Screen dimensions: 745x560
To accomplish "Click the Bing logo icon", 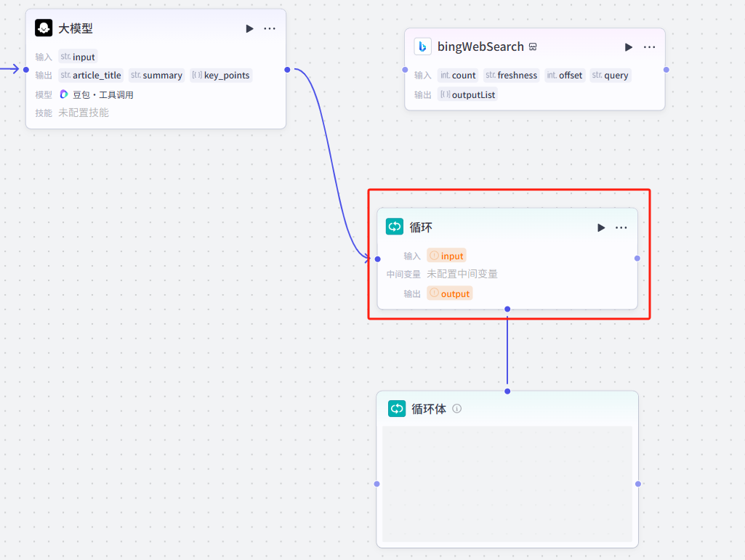I will tap(422, 46).
